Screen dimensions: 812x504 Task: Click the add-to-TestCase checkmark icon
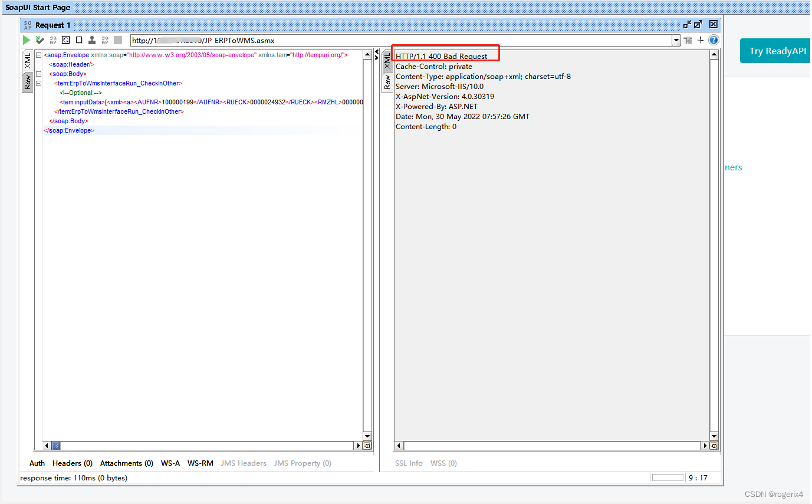[40, 40]
